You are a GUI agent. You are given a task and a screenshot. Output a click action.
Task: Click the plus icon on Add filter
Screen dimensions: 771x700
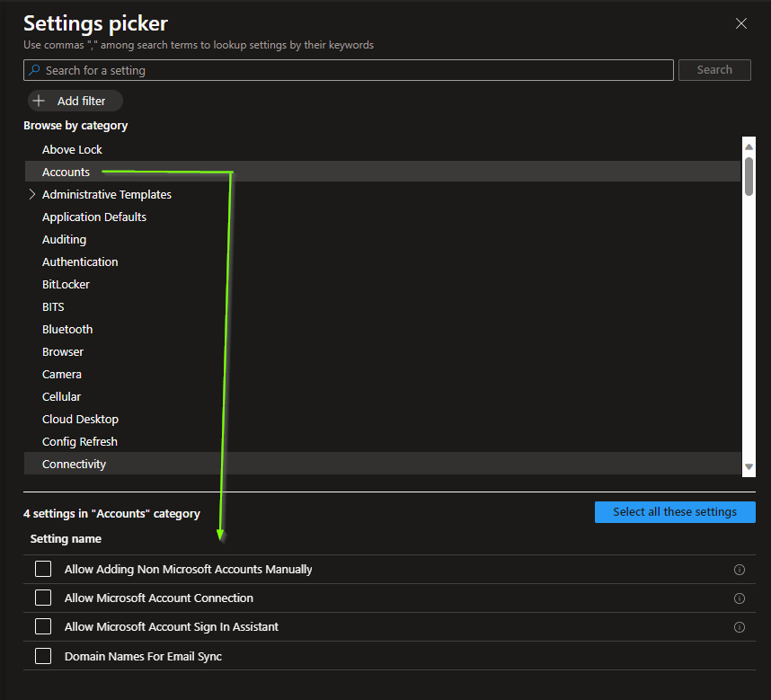39,102
